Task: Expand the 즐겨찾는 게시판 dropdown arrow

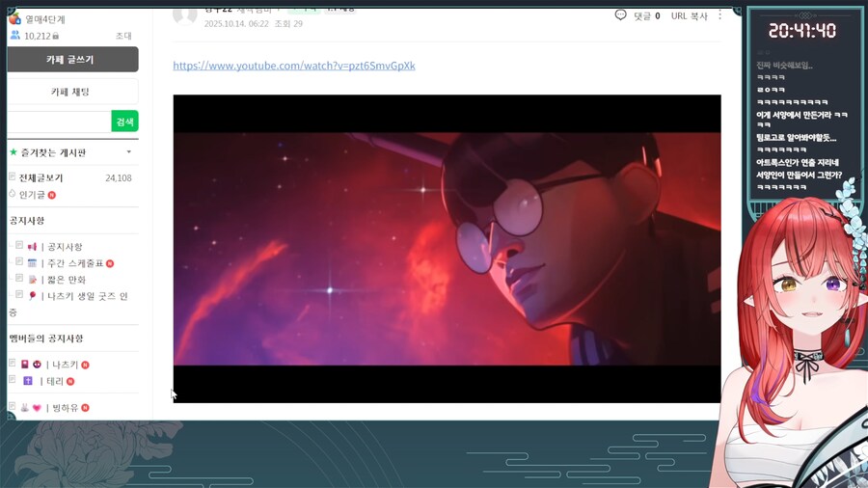Action: [x=129, y=152]
